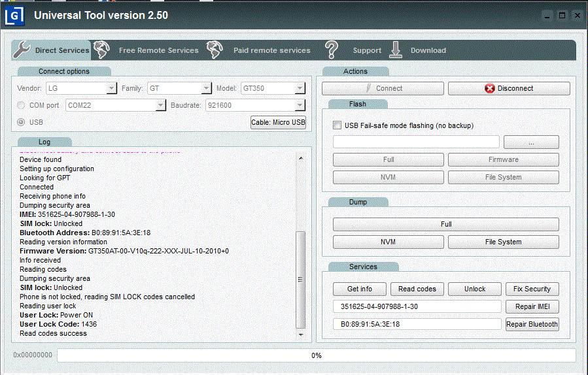
Task: Switch to Free Remote Services tab
Action: coord(159,50)
